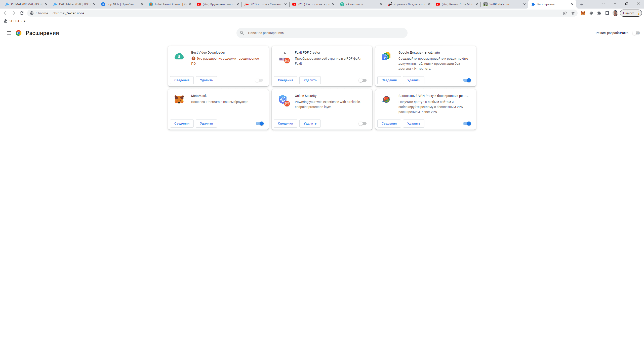
Task: Click the share page icon
Action: [x=565, y=13]
